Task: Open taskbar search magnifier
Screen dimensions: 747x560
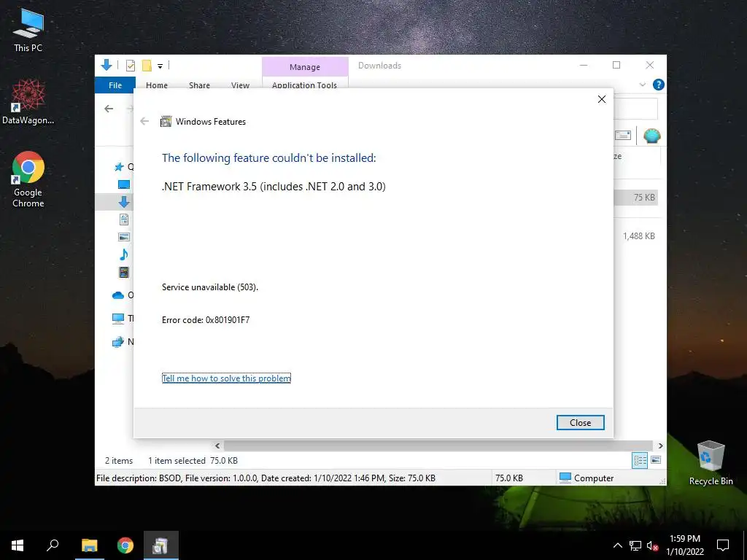Action: [53, 545]
